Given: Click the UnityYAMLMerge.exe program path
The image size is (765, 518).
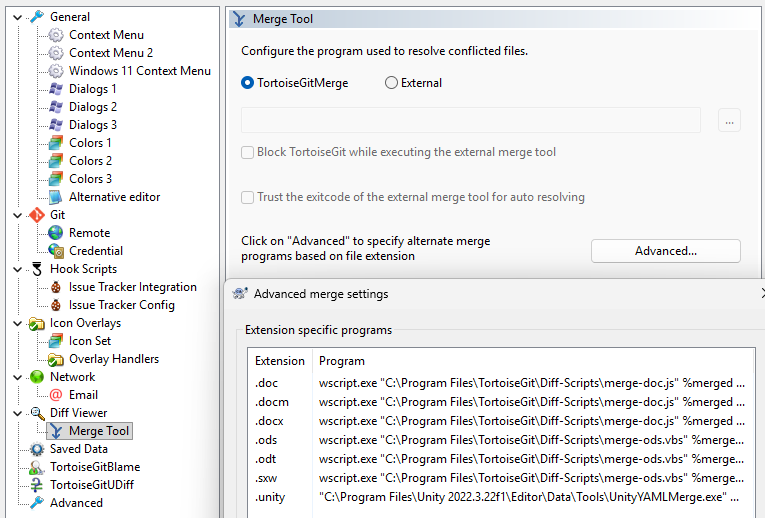Looking at the screenshot, I should [529, 497].
